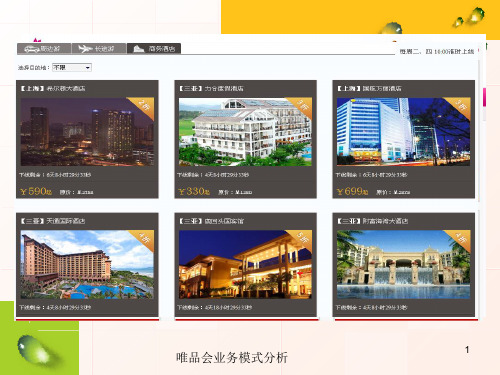The image size is (500, 375).
Task: Click the ¥590 price label
Action: (x=36, y=191)
